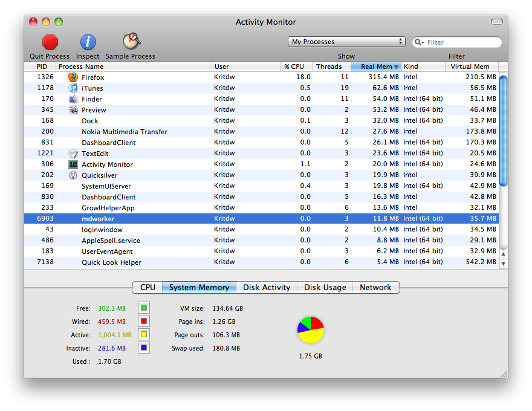Click the 542.2 MB virtual memory value

point(481,262)
